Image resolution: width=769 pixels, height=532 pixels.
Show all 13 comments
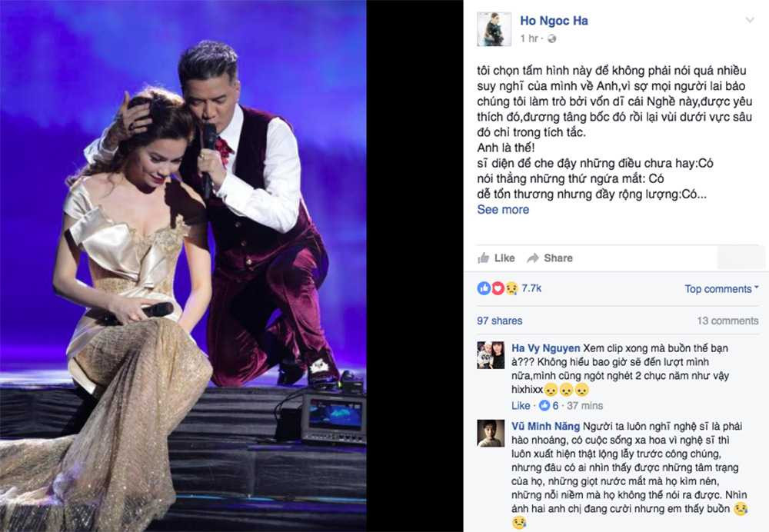727,321
